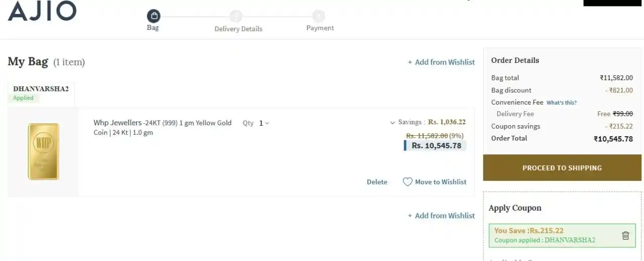Click the highlighted Rs. 10,545.78 item price
Image resolution: width=644 pixels, height=261 pixels.
pos(436,145)
